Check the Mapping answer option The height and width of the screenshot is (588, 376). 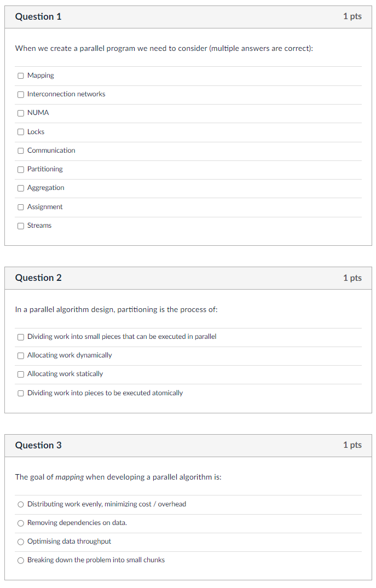click(20, 76)
